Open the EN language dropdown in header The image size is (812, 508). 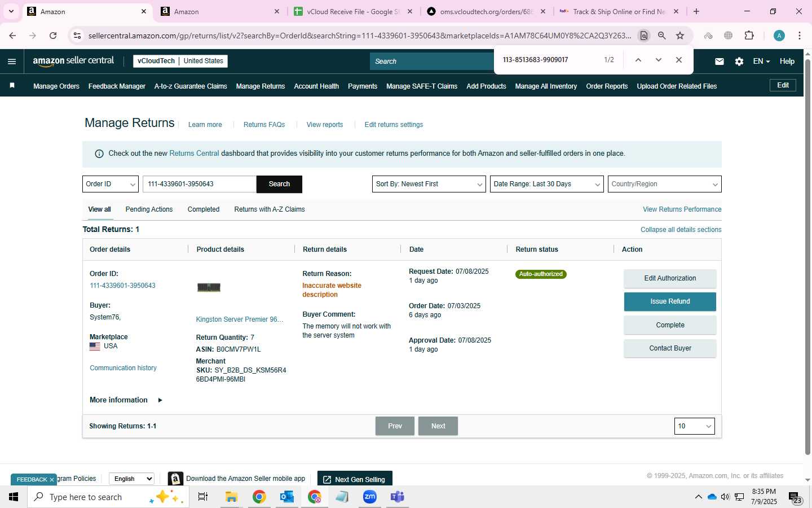click(x=761, y=61)
